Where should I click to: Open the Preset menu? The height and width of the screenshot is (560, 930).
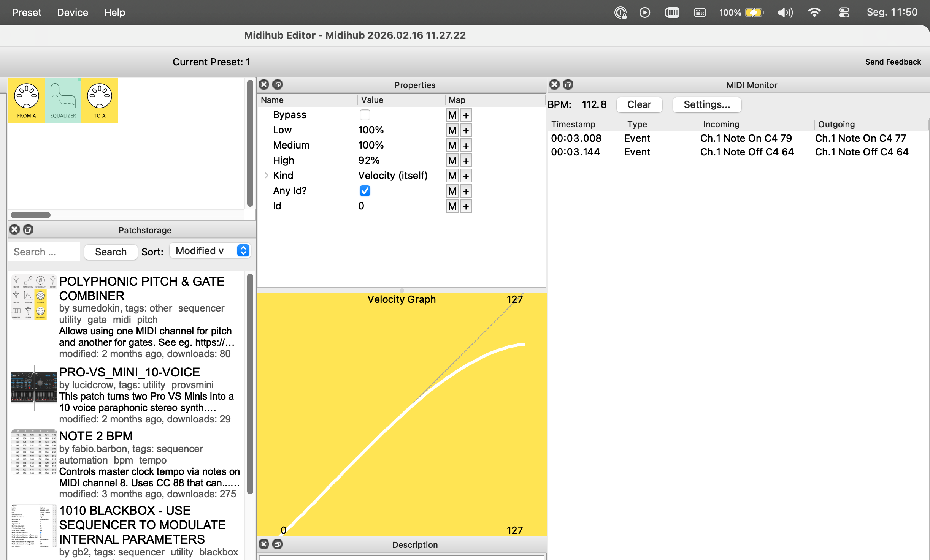coord(27,13)
